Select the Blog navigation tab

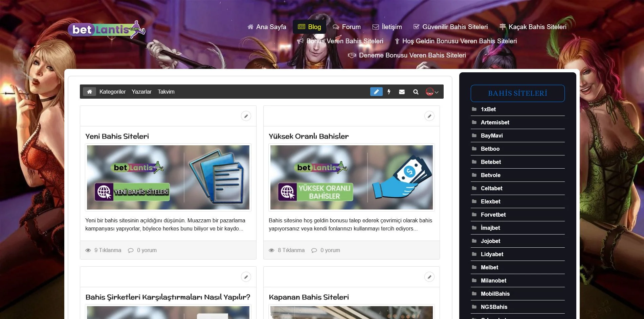(x=309, y=27)
